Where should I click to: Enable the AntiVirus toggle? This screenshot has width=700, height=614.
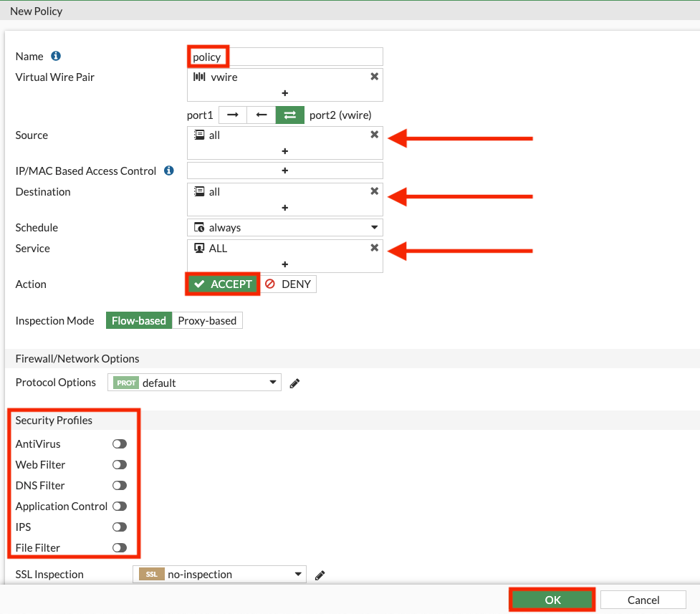120,444
